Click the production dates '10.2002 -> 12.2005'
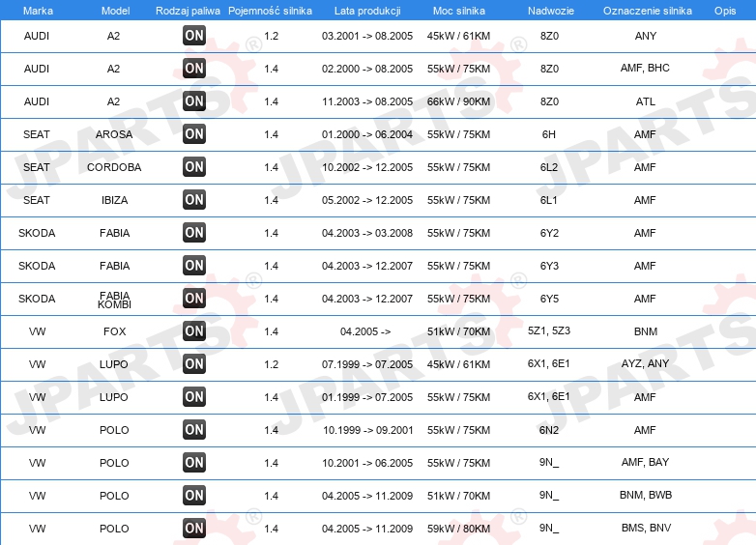The height and width of the screenshot is (545, 756). click(367, 167)
